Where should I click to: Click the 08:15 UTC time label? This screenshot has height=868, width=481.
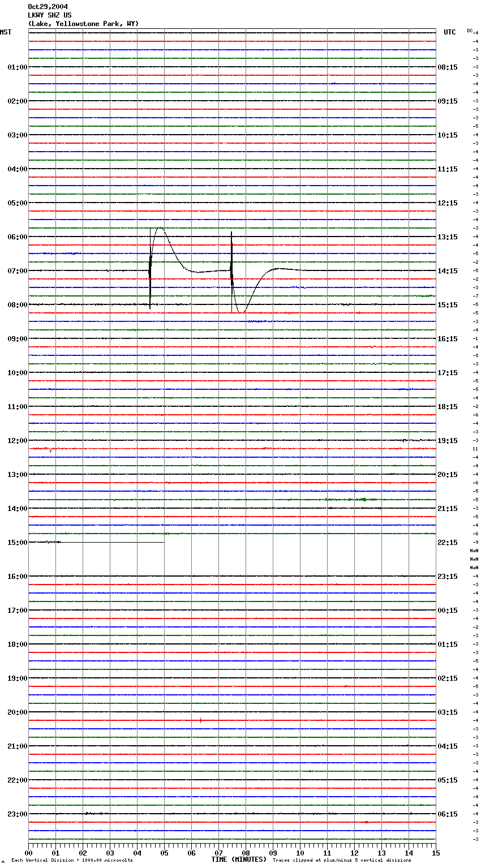tap(448, 67)
